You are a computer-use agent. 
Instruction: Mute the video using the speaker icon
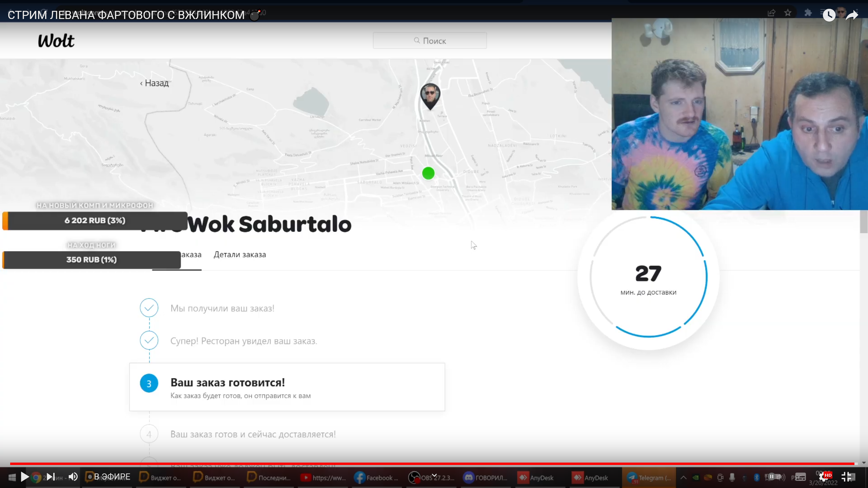point(73,477)
